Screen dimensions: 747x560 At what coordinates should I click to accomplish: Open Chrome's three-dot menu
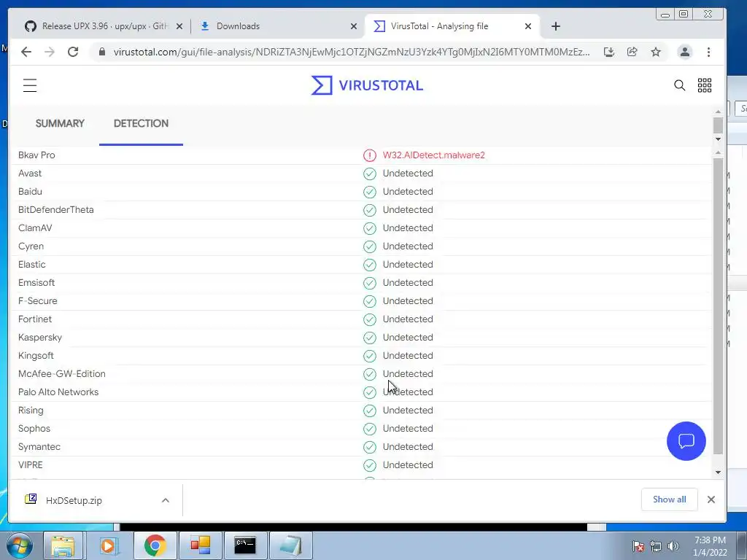click(x=708, y=52)
